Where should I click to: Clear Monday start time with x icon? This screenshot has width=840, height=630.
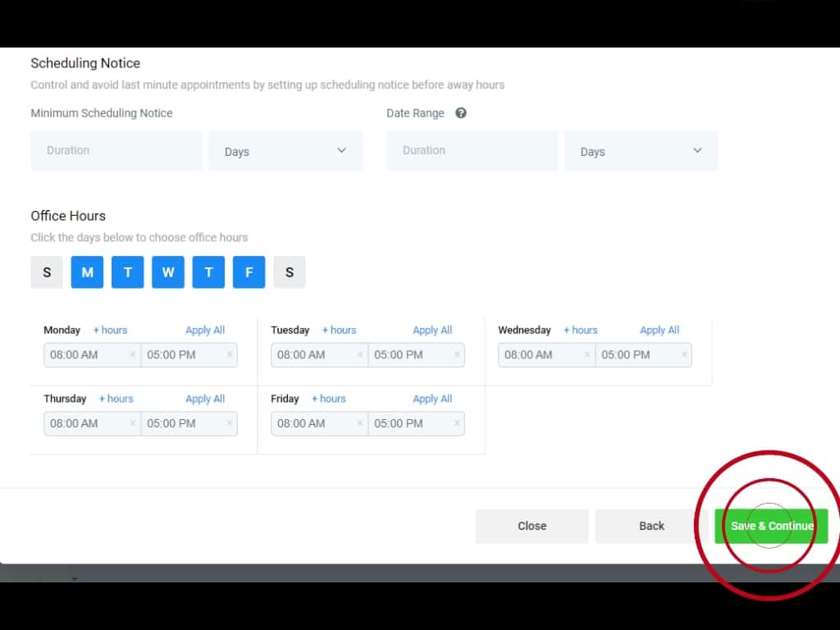pyautogui.click(x=132, y=355)
